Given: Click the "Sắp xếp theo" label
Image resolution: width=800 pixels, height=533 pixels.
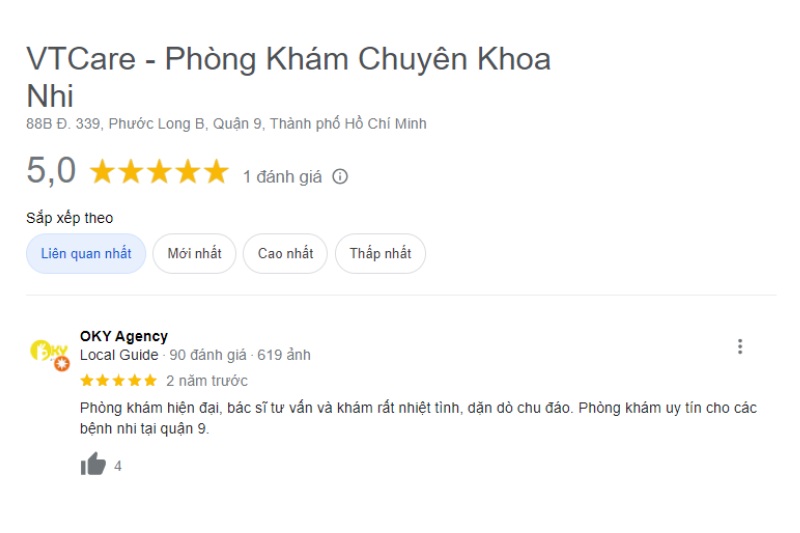Looking at the screenshot, I should click(70, 218).
